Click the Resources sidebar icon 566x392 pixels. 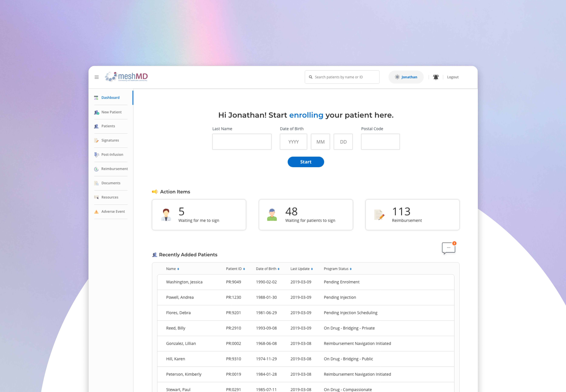click(x=96, y=197)
